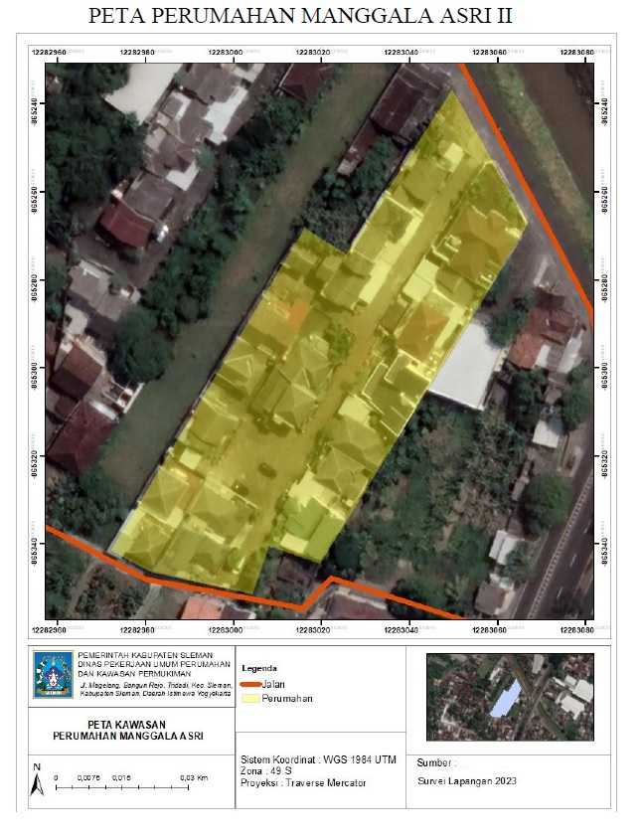644x836 pixels.
Task: Click the PETA KAWASAN PERUMAHAN MANGGALA ASRI label
Action: click(127, 730)
